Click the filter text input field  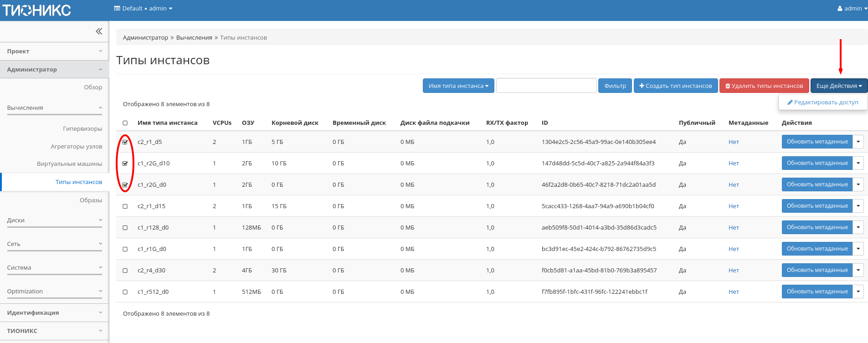click(546, 86)
